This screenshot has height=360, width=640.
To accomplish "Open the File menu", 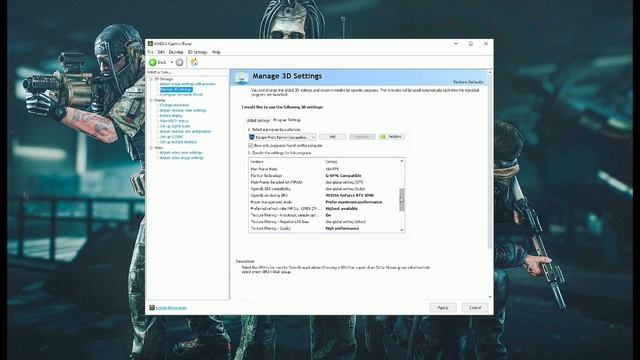I will 151,52.
